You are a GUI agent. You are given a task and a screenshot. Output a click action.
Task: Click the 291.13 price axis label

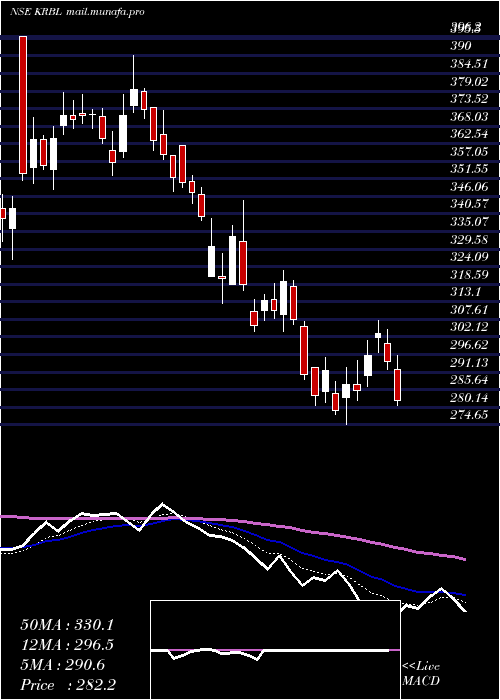(x=468, y=363)
